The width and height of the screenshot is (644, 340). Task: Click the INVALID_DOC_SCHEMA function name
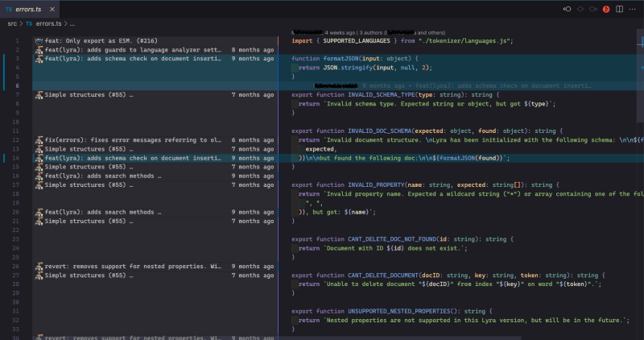coord(379,131)
